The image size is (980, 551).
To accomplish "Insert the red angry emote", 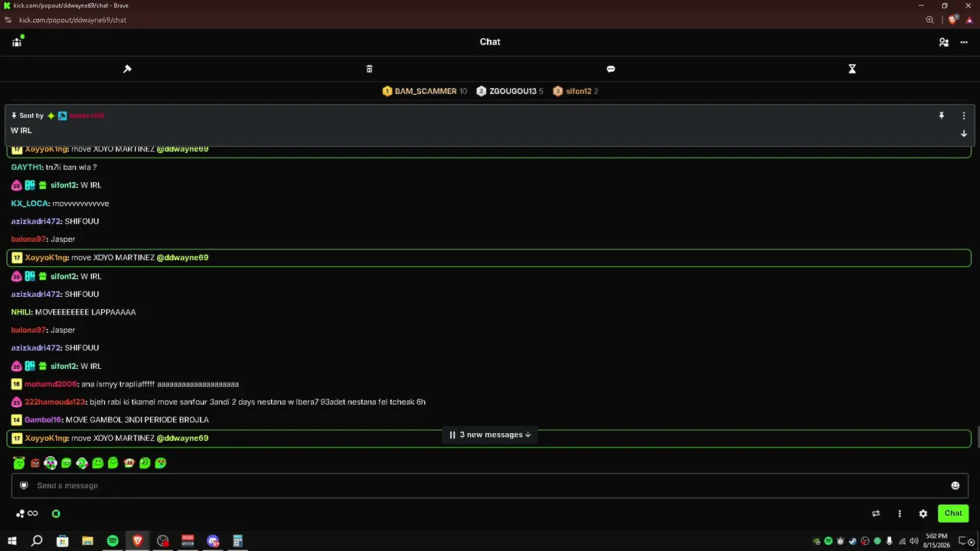I will coord(34,463).
